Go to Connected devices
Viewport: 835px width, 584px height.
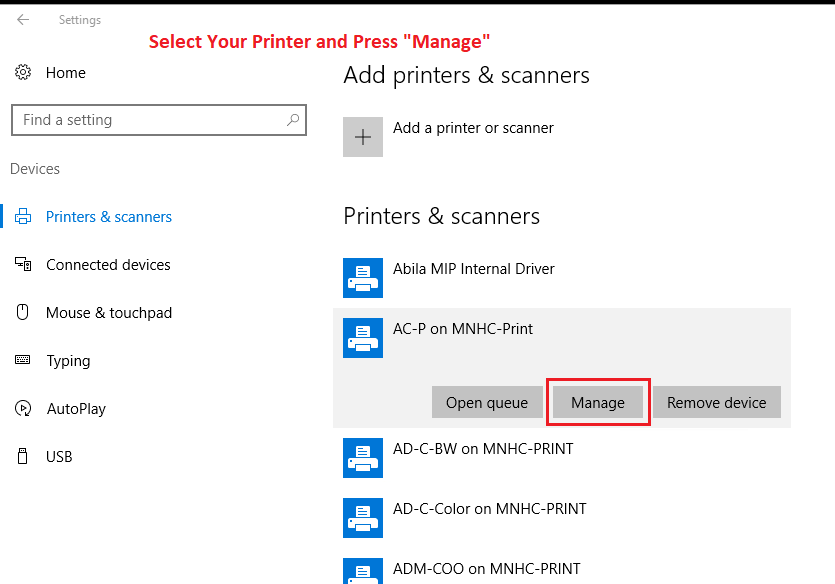click(x=108, y=265)
